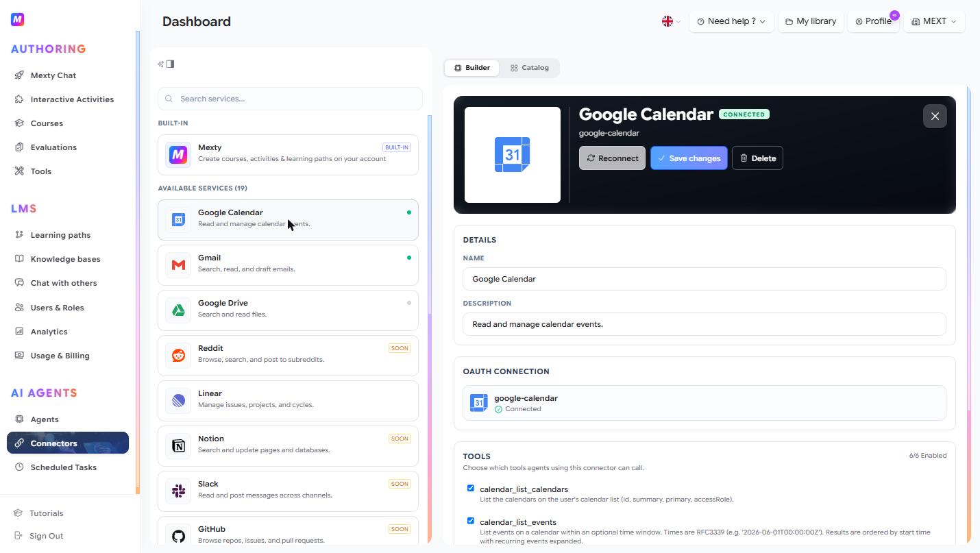Click the Scheduled Tasks clock icon
The image size is (980, 553).
19,467
